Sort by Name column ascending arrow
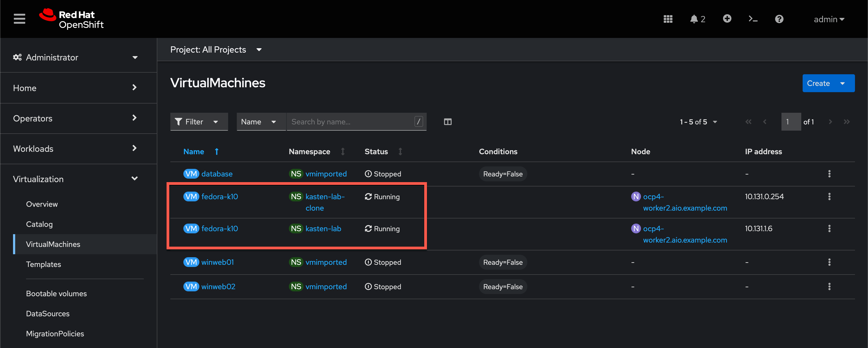The width and height of the screenshot is (868, 348). tap(217, 152)
